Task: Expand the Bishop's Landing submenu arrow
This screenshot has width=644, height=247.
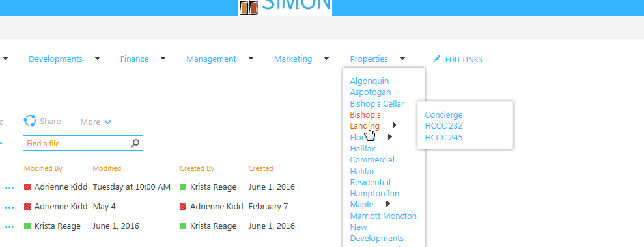Action: pos(395,125)
